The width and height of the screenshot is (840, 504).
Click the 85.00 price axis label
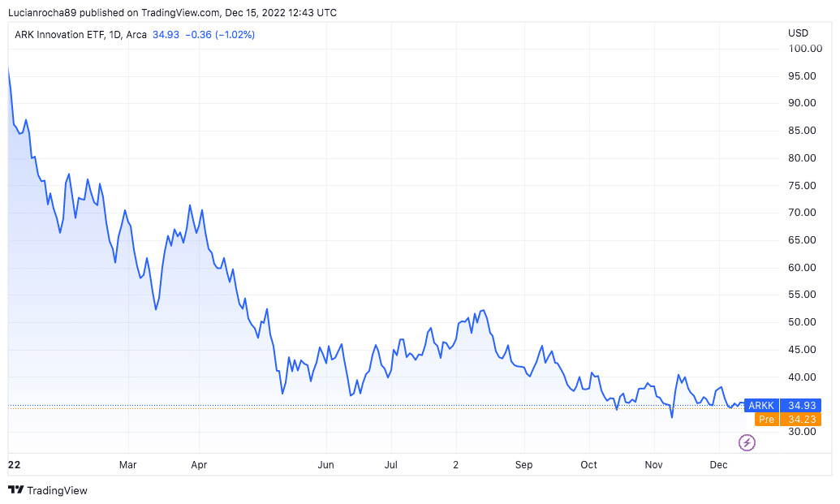(x=802, y=131)
